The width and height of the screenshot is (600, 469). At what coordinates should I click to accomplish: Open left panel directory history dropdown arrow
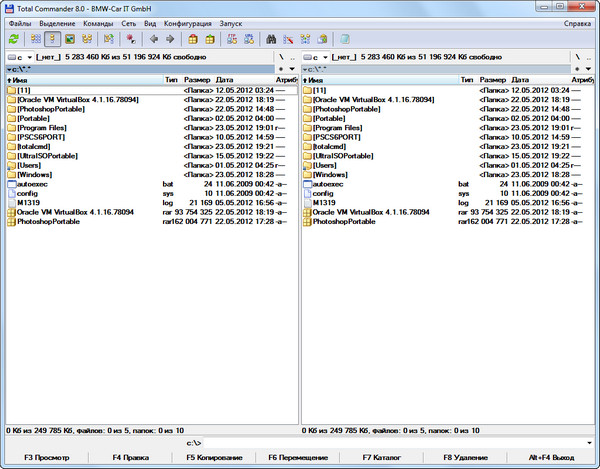pos(291,68)
